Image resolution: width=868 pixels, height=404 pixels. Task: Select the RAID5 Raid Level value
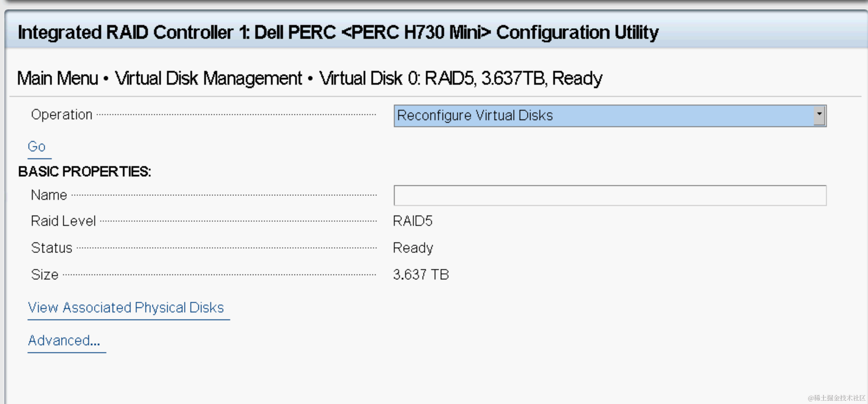click(x=413, y=221)
